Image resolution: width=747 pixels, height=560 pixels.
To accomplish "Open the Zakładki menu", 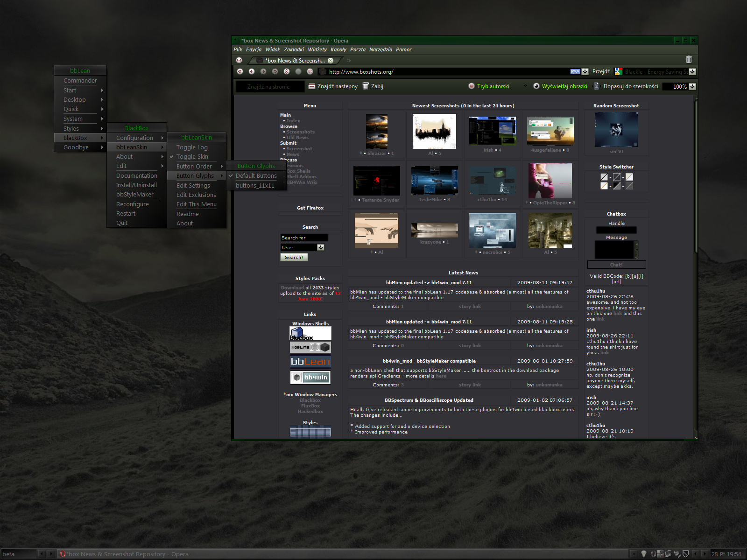I will point(294,49).
